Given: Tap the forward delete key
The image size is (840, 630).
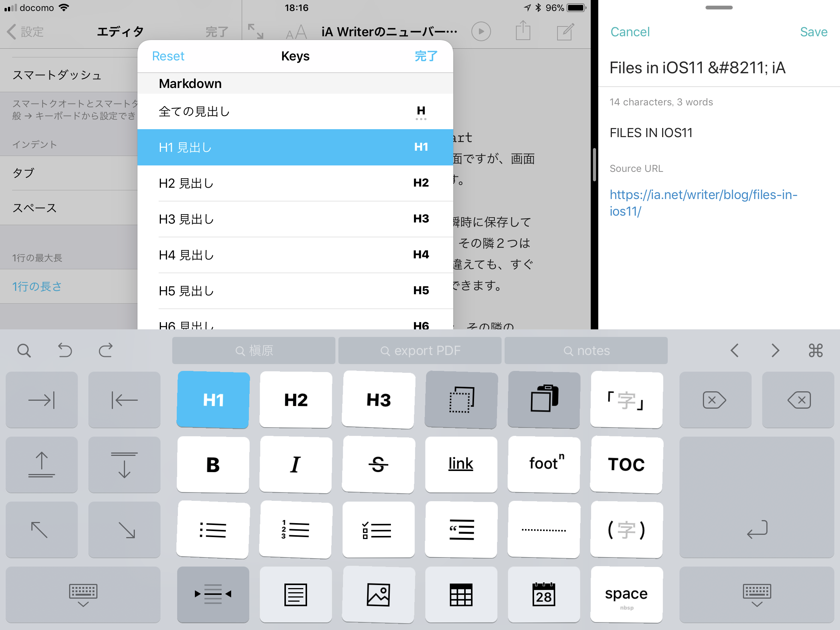Looking at the screenshot, I should (715, 400).
